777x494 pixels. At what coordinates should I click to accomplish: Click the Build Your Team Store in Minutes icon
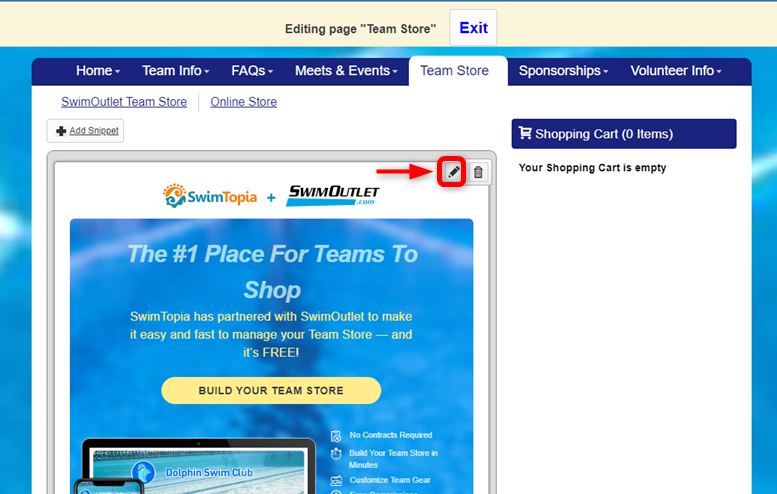tap(336, 453)
